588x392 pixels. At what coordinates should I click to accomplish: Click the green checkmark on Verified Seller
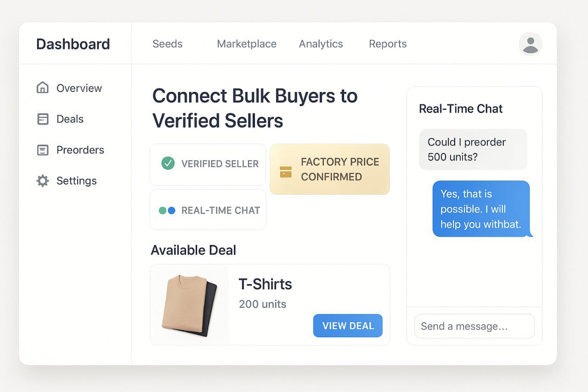click(168, 164)
